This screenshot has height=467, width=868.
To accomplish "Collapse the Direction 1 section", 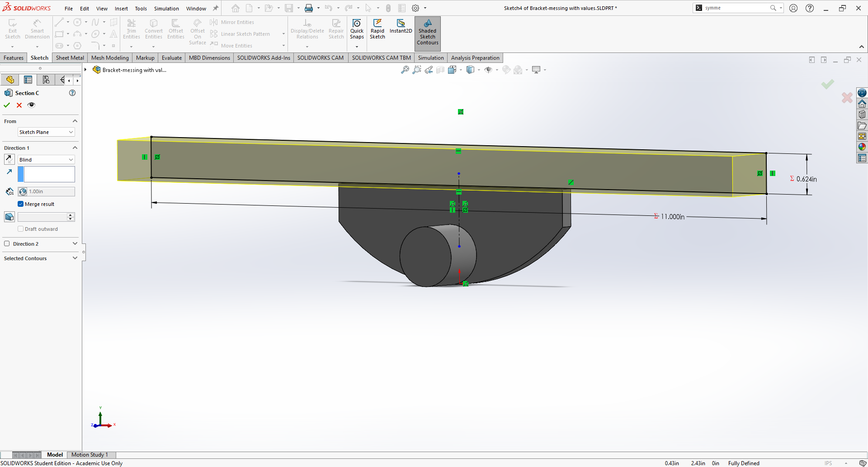I will 75,148.
